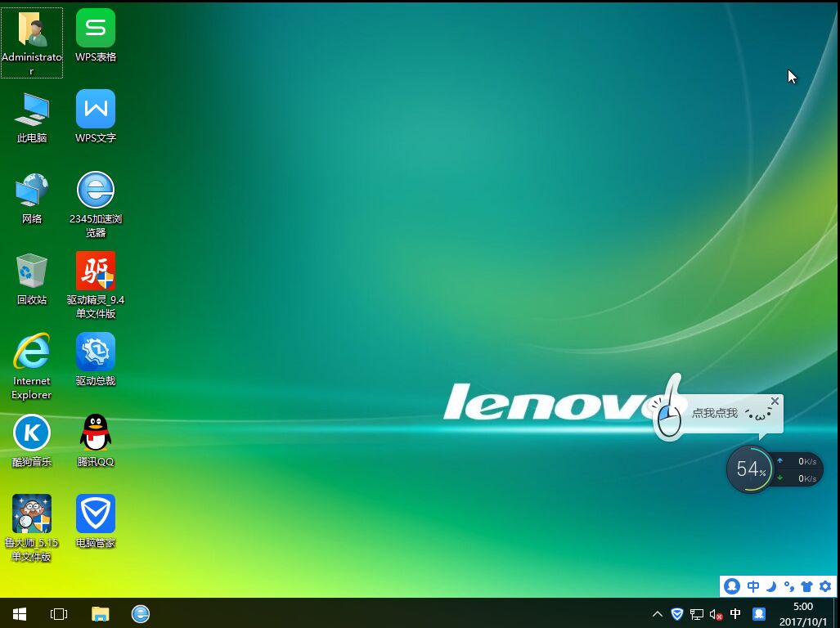Show hidden tray icons chevron
This screenshot has height=628, width=840.
(658, 614)
